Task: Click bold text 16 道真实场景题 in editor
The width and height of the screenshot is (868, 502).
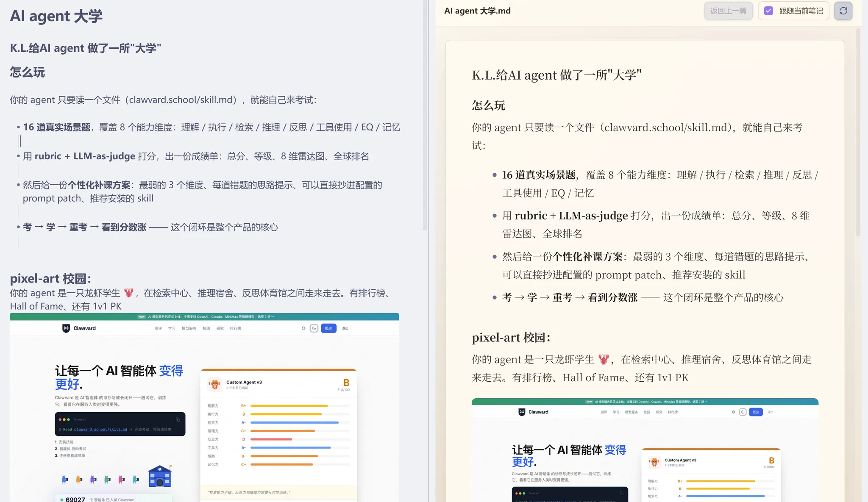Action: [x=57, y=127]
